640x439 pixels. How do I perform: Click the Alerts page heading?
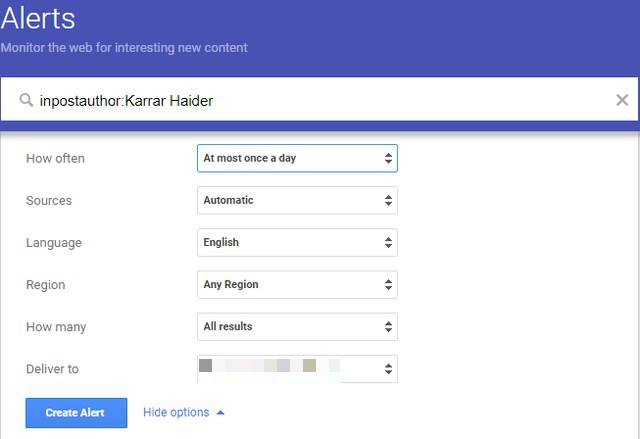[38, 18]
